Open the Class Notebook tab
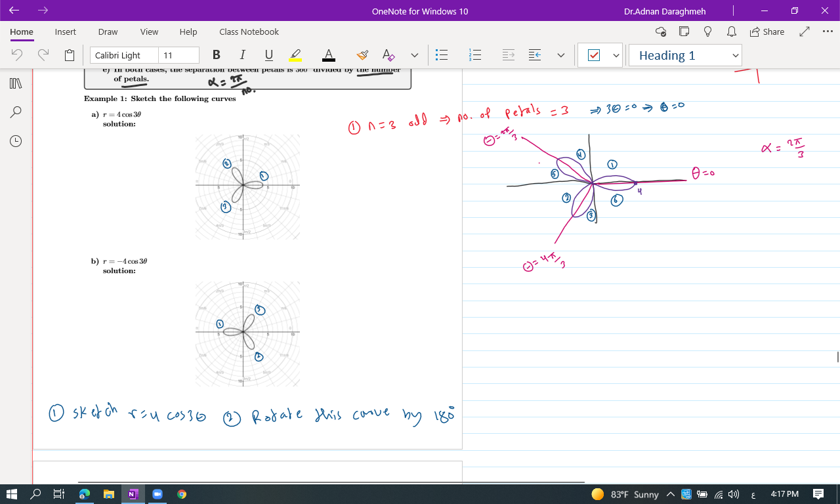 tap(249, 31)
